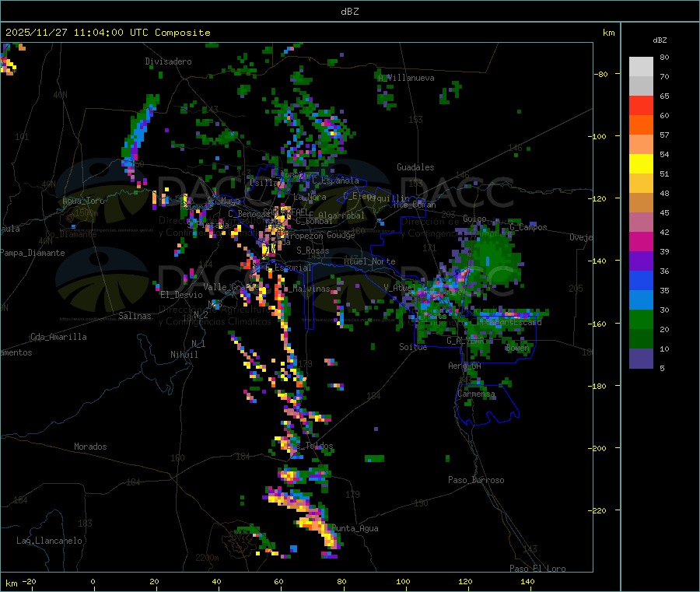Click the Punta_Agua map label
The image size is (700, 592).
point(355,528)
